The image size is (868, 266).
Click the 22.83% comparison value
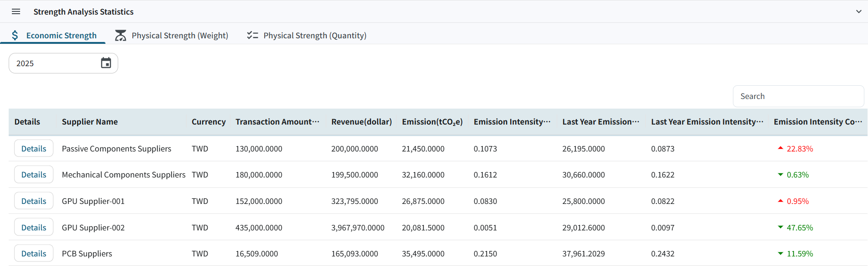(800, 149)
